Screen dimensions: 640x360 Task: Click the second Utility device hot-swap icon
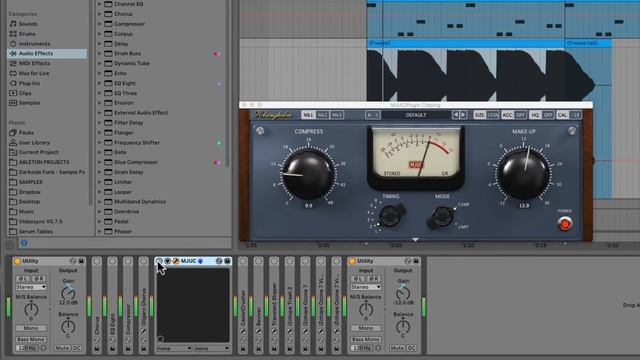pyautogui.click(x=408, y=261)
